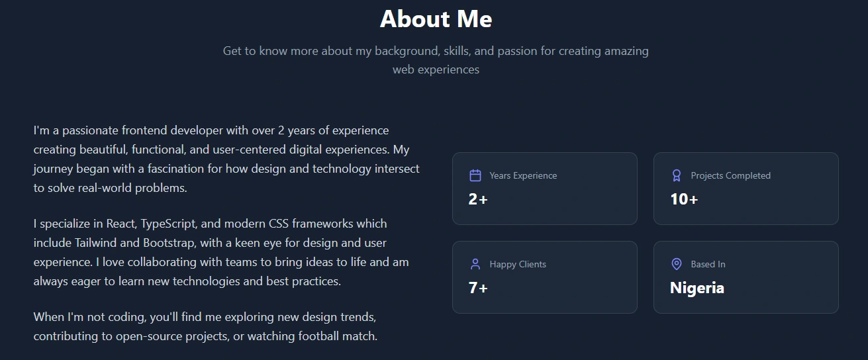This screenshot has height=360, width=868.
Task: Click the "10+" projects completed value
Action: pos(684,199)
